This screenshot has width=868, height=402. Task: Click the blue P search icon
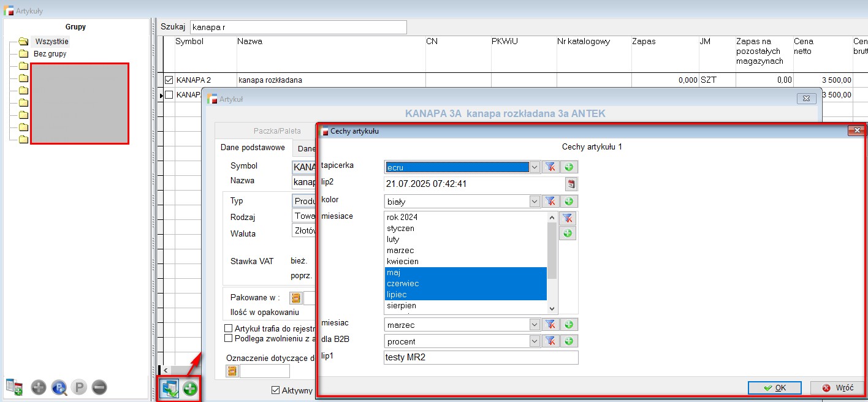pyautogui.click(x=59, y=387)
